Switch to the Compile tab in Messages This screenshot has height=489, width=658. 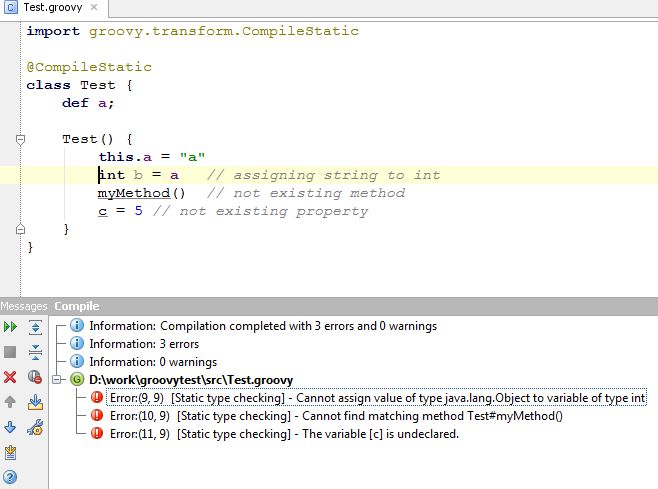(x=77, y=306)
